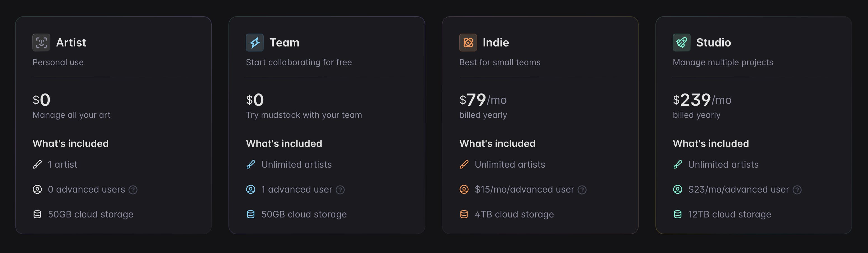
Task: Click the Team plan lightning bolt icon
Action: (x=254, y=43)
